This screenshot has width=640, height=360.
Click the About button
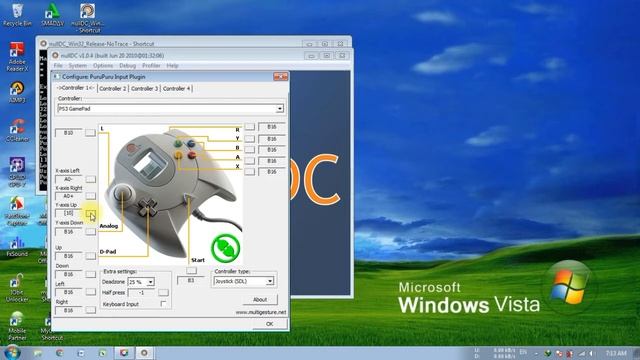pos(260,300)
